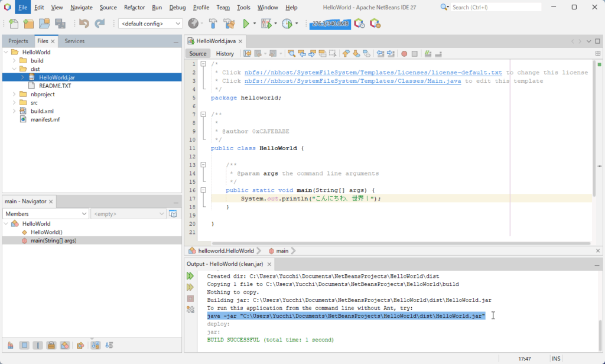Toggle Show Fields in Navigator
The width and height of the screenshot is (605, 364).
(24, 345)
